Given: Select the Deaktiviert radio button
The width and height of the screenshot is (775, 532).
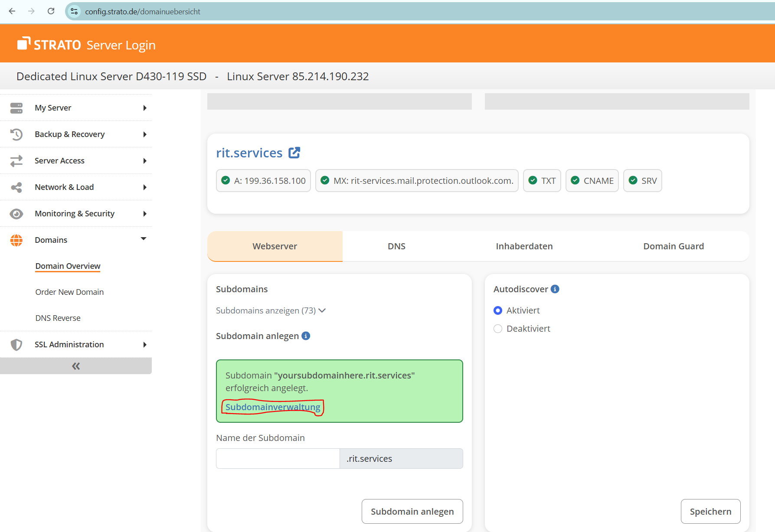Looking at the screenshot, I should pyautogui.click(x=498, y=329).
